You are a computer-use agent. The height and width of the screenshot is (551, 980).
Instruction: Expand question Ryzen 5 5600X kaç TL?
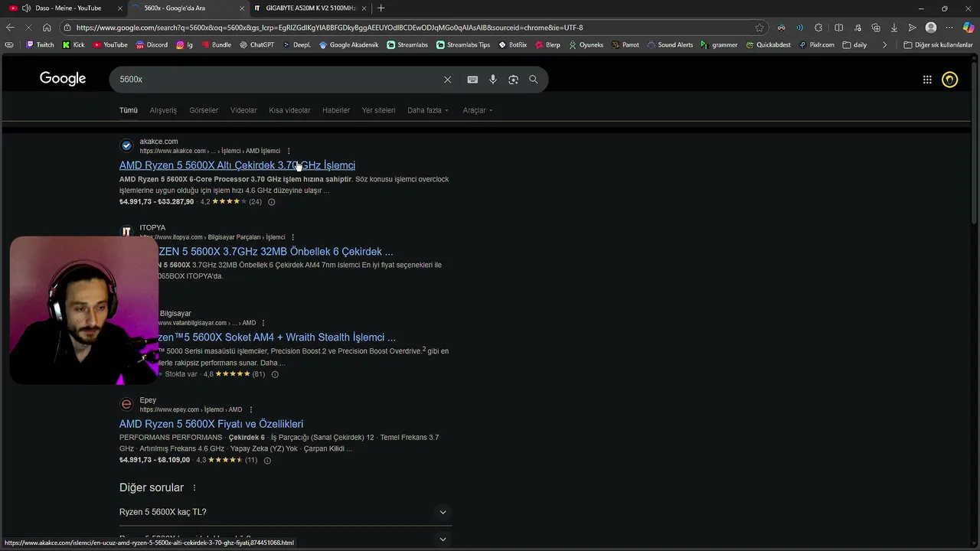point(286,512)
